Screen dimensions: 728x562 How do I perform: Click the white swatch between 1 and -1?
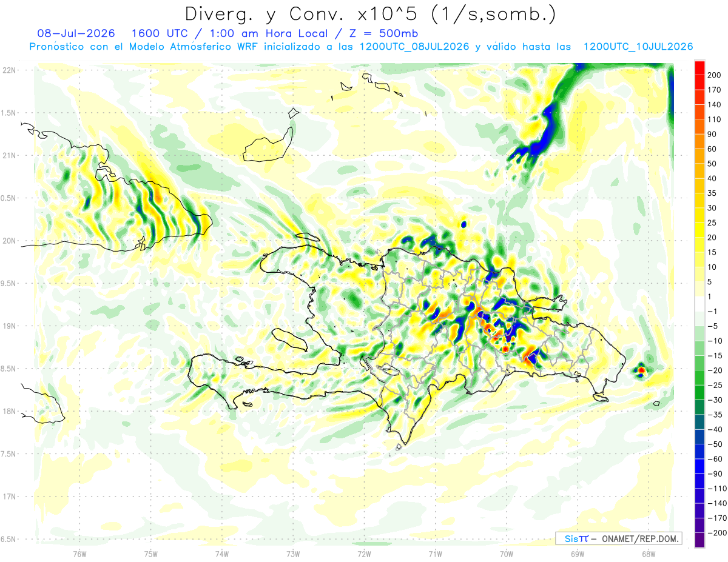click(700, 304)
